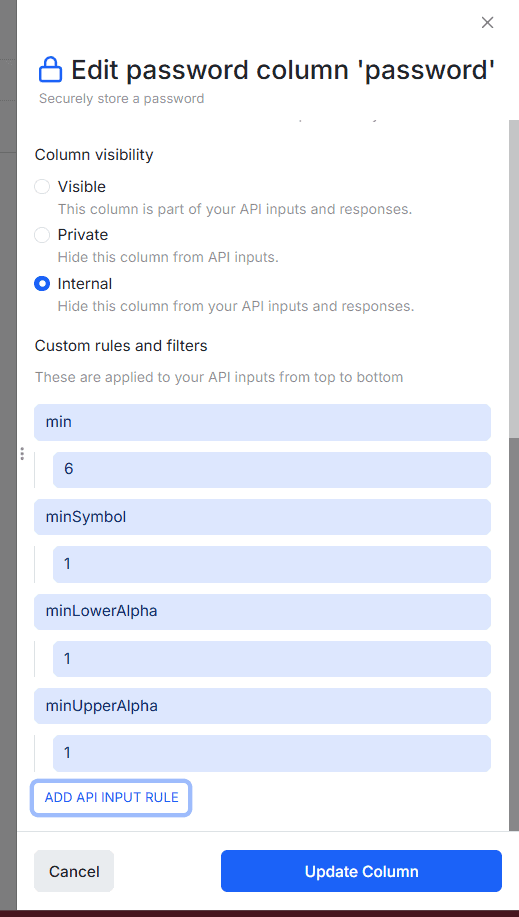The width and height of the screenshot is (519, 917).
Task: Click the Visible option label text
Action: pyautogui.click(x=81, y=187)
